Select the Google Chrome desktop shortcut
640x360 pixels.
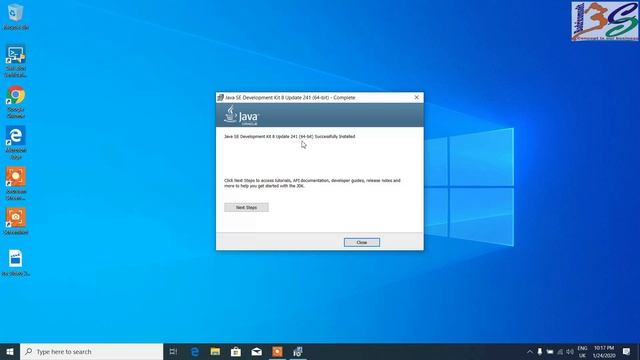(x=16, y=102)
